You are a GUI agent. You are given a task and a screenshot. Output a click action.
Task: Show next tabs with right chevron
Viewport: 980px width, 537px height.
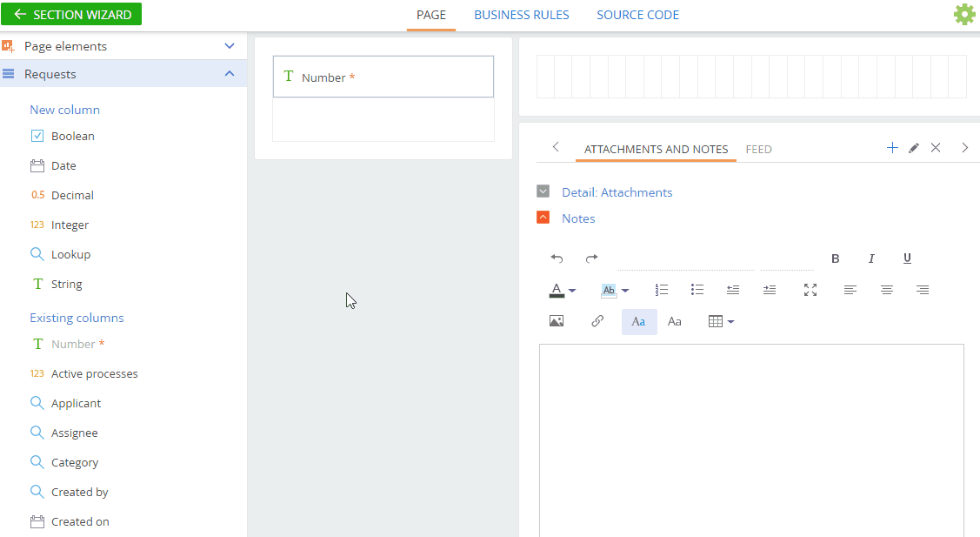click(x=964, y=148)
